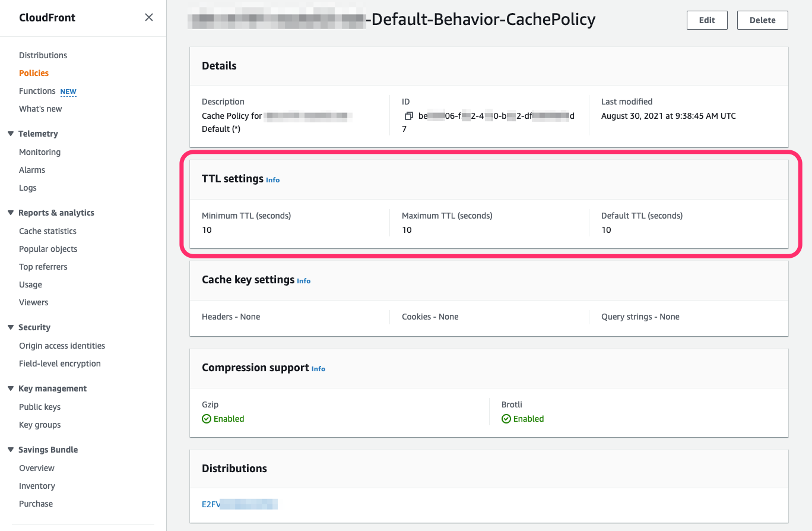812x531 pixels.
Task: Edit the cache policy
Action: (x=706, y=20)
